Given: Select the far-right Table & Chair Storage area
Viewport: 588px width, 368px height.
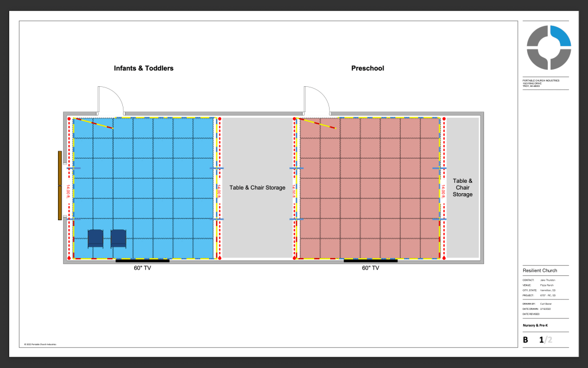Looking at the screenshot, I should pyautogui.click(x=462, y=187).
